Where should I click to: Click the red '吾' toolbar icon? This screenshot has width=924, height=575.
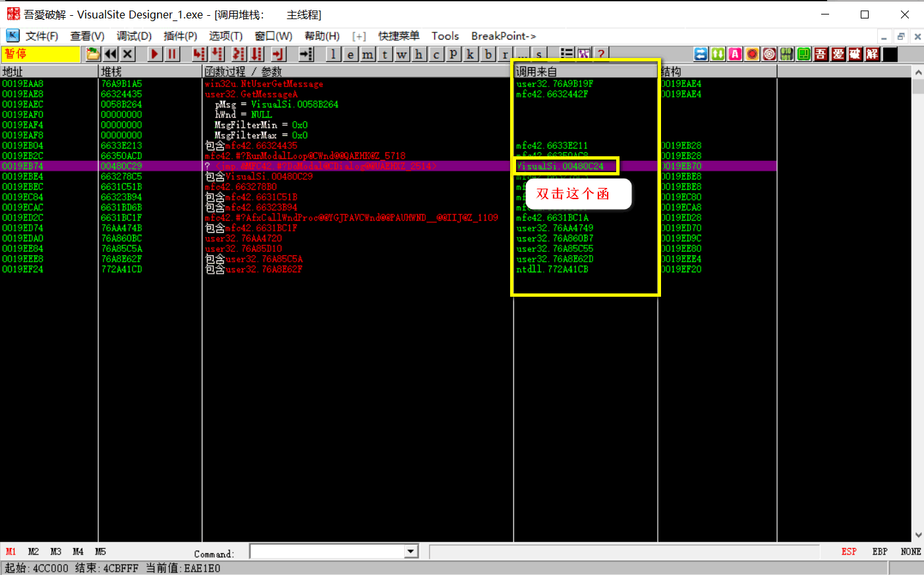(821, 54)
